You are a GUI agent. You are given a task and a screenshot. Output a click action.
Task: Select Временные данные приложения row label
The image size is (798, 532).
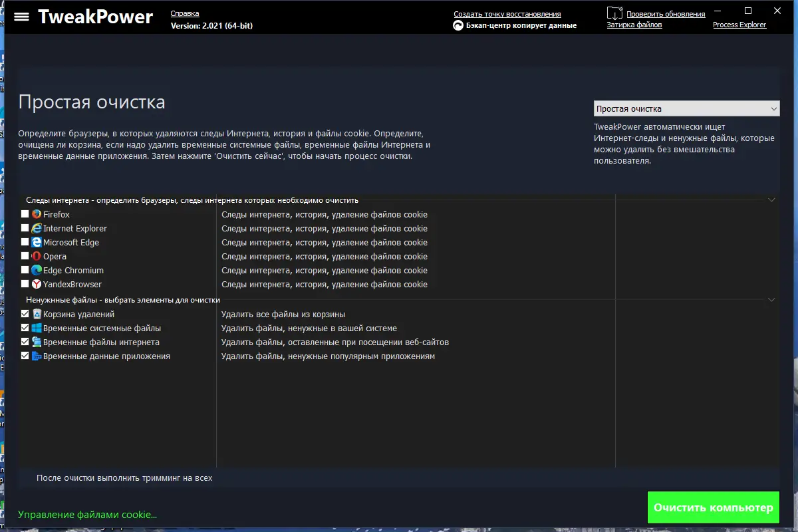click(x=106, y=356)
